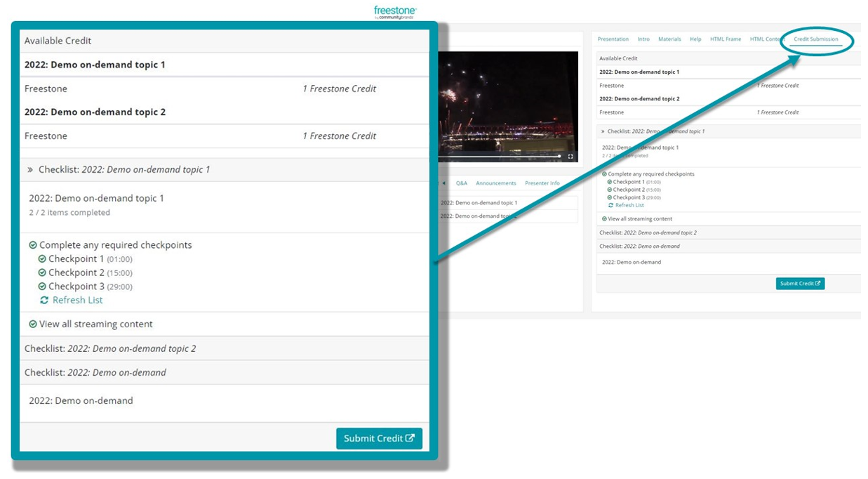Image resolution: width=868 pixels, height=479 pixels.
Task: Collapse the Checklist for on-demand topic 1 in the enlarged panel
Action: (x=30, y=170)
